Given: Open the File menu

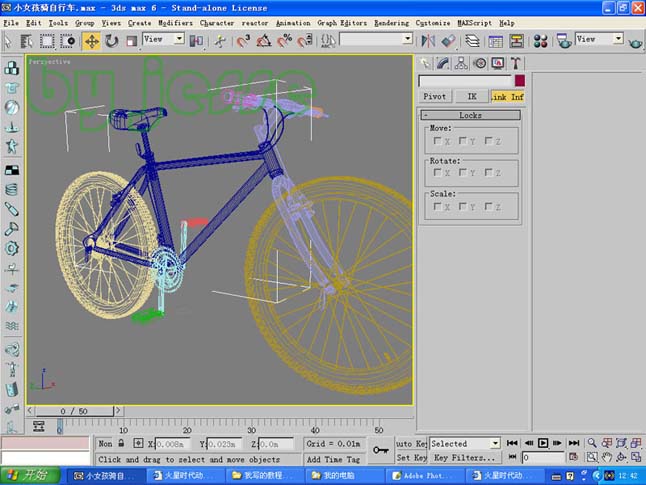Looking at the screenshot, I should 11,23.
